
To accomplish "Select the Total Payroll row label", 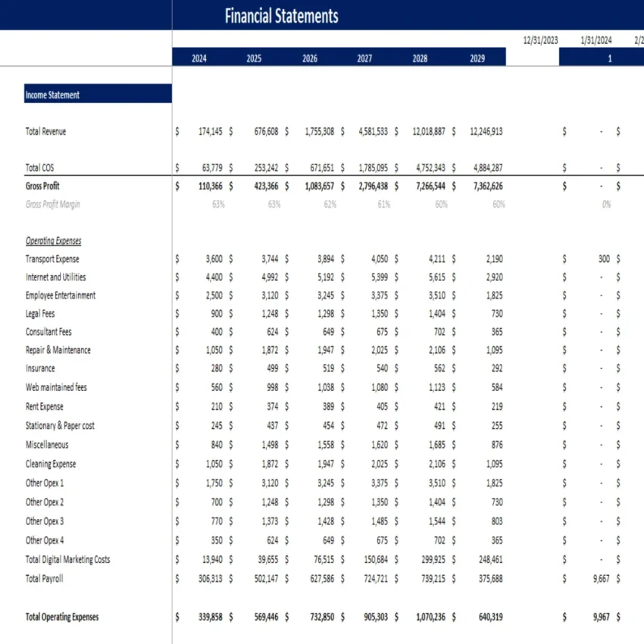I will [44, 578].
